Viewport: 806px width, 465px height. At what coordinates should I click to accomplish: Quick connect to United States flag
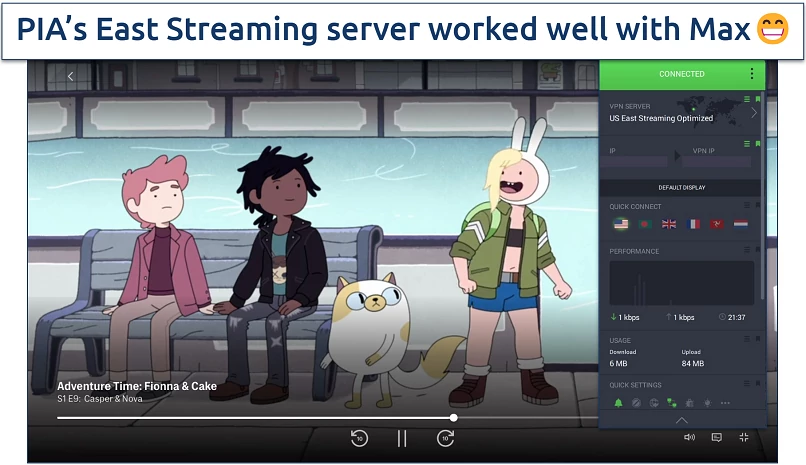tap(621, 224)
